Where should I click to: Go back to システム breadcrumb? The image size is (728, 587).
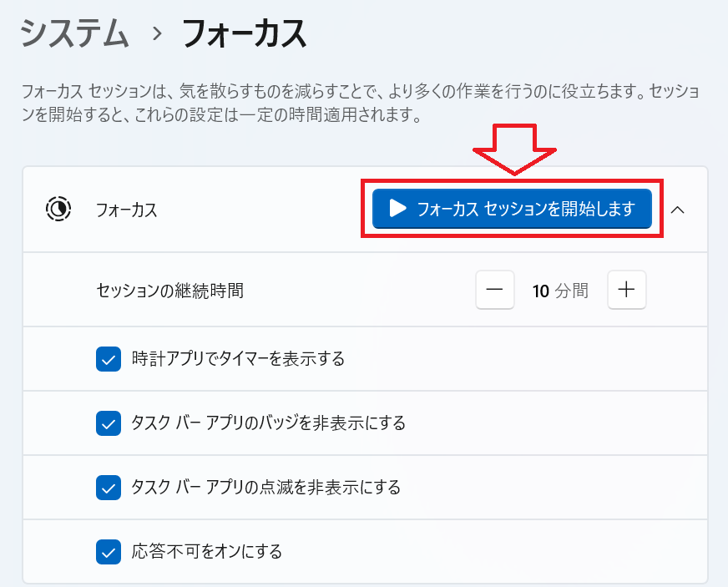pos(75,33)
